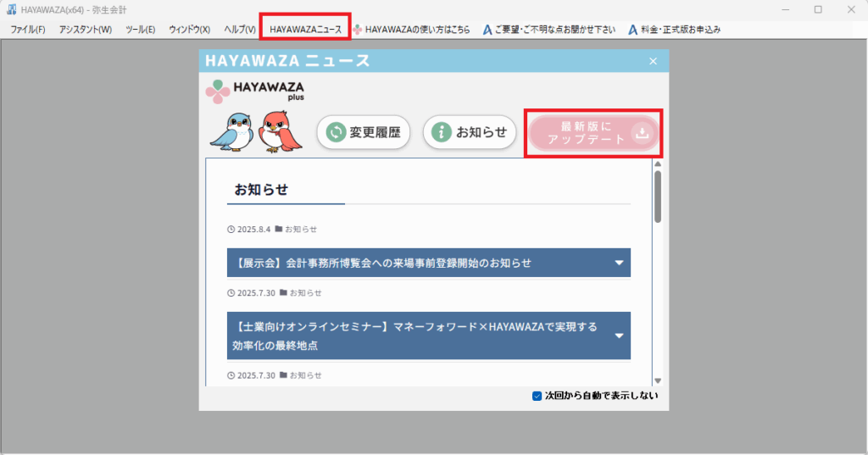Click the HAYAWAZA app icon in title bar
This screenshot has height=455, width=868.
coord(12,10)
